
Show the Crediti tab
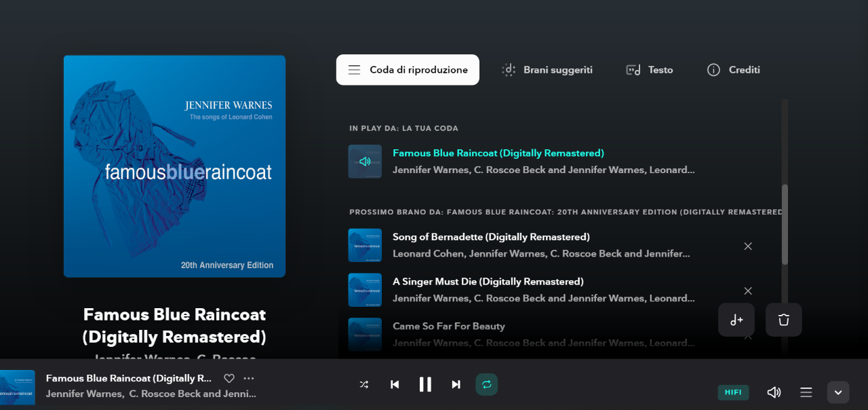click(x=733, y=70)
